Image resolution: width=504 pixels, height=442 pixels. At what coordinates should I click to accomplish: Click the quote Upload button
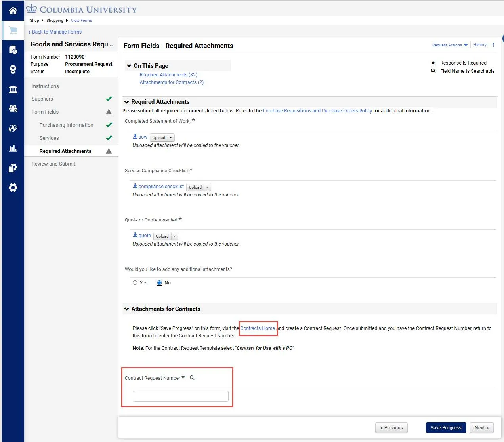click(x=162, y=236)
